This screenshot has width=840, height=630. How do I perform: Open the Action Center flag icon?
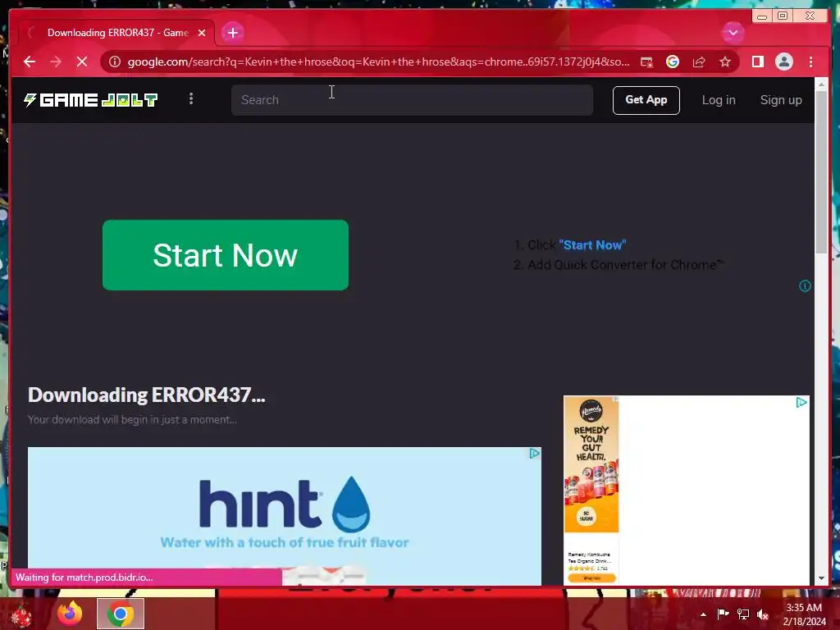723,614
